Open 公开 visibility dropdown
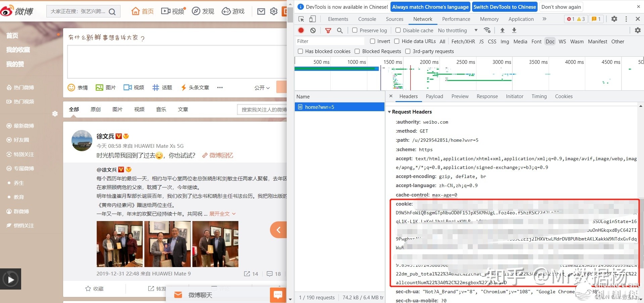644x303 pixels. (x=262, y=88)
